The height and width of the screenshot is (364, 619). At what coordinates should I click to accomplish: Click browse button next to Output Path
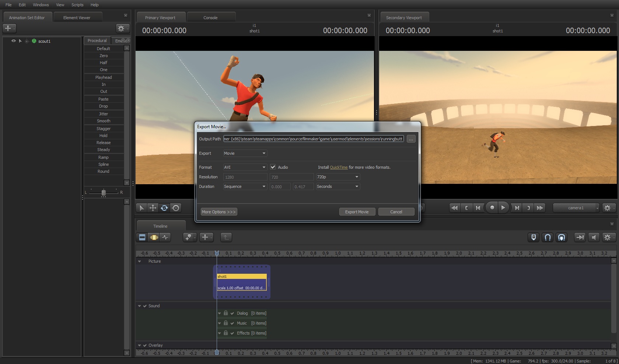411,139
